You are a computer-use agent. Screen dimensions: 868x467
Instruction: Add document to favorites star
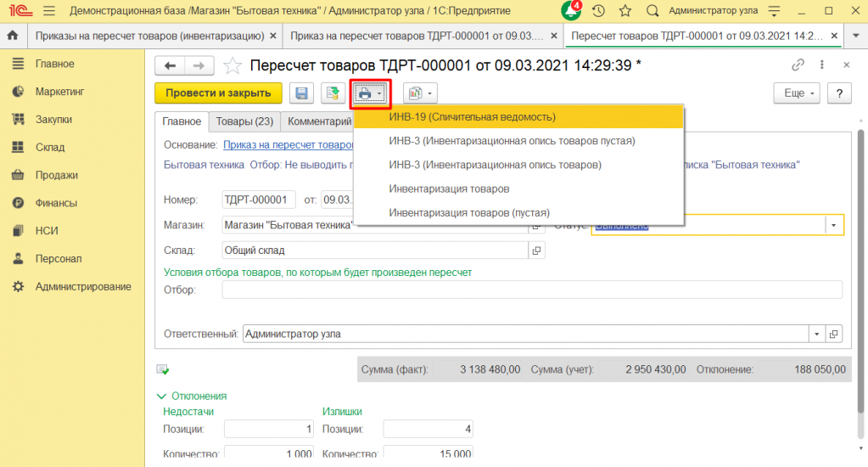(x=232, y=66)
